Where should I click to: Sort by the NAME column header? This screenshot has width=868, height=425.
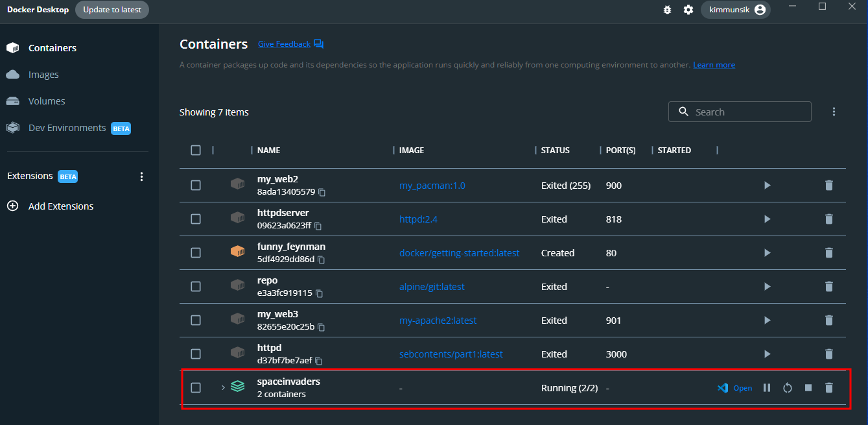click(268, 150)
